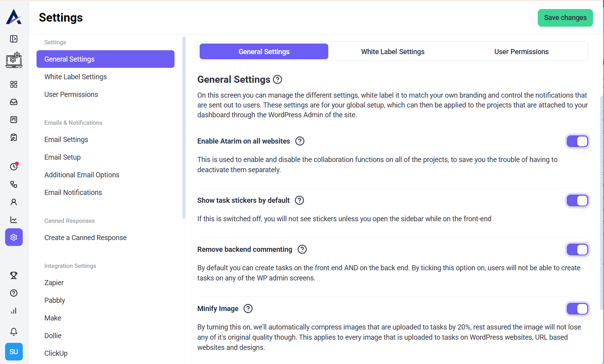Open the dashboard grid icon

point(14,84)
